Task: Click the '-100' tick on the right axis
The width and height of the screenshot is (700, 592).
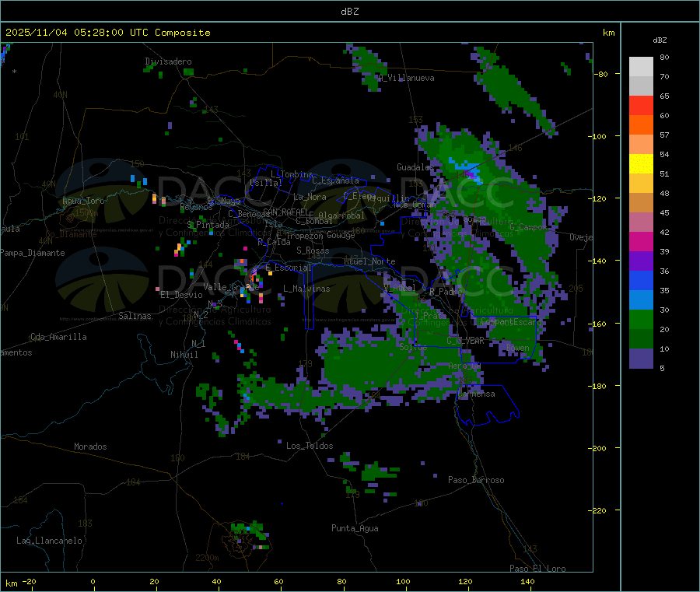Action: 597,136
